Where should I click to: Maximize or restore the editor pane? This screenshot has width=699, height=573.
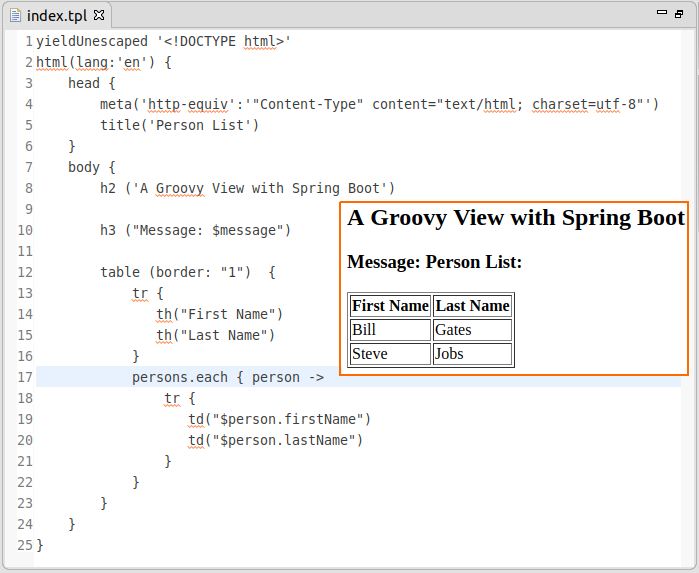679,14
